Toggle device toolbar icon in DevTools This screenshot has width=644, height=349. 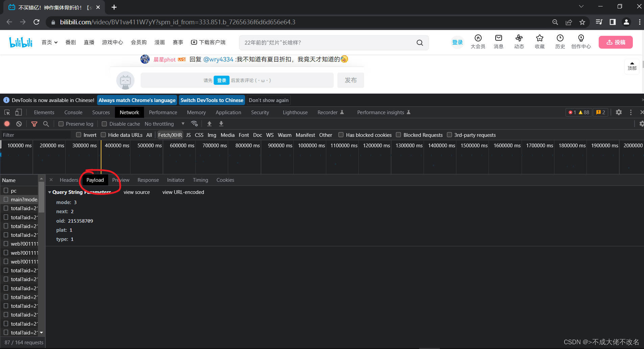pyautogui.click(x=19, y=112)
